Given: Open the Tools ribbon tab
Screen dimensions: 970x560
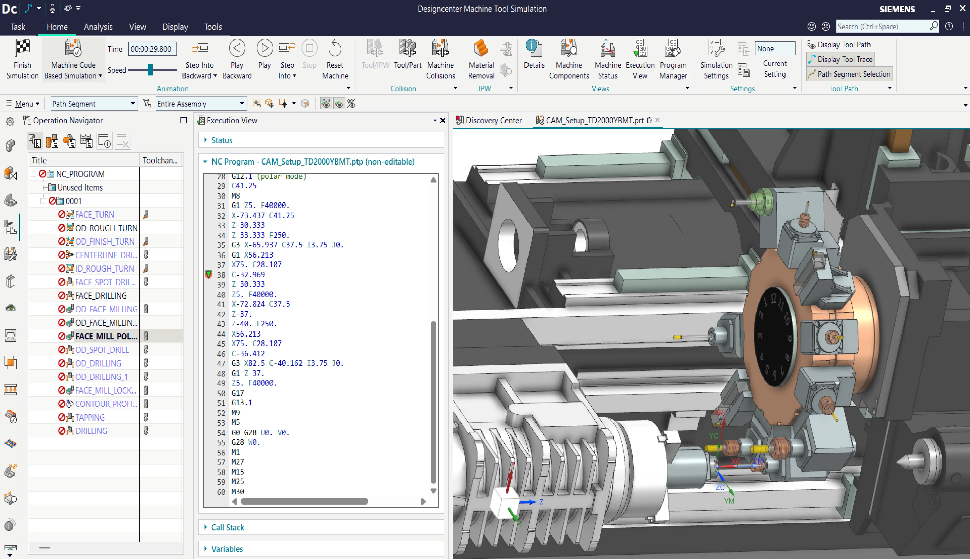Looking at the screenshot, I should (213, 27).
